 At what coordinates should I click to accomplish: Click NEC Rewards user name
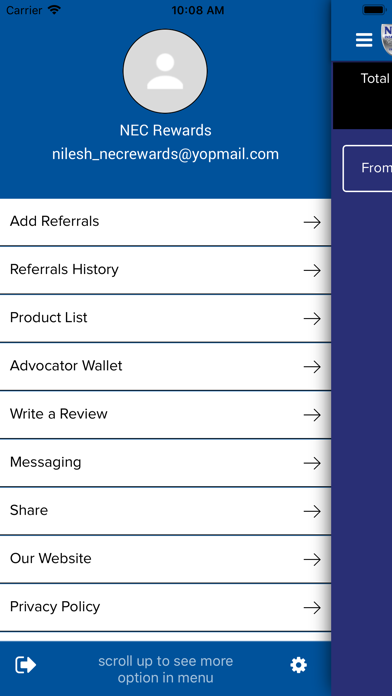pos(165,130)
